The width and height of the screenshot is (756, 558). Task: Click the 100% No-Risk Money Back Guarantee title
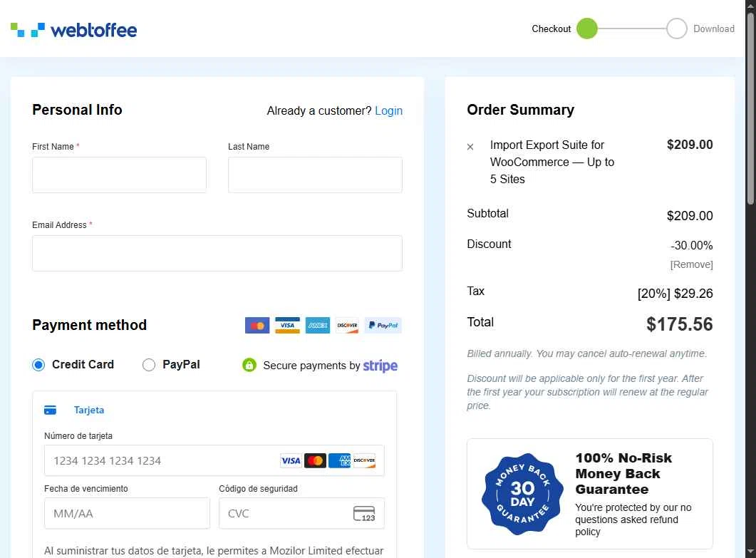tap(623, 474)
